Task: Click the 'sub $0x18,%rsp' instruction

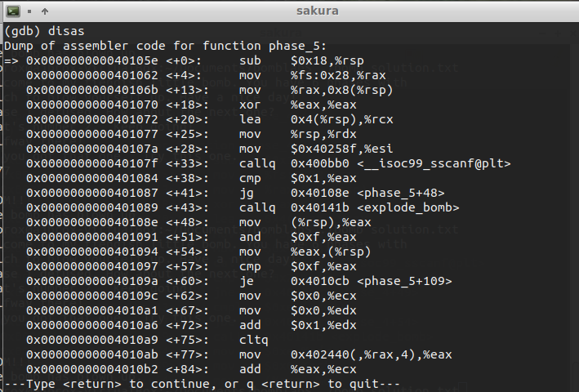Action: pos(301,60)
